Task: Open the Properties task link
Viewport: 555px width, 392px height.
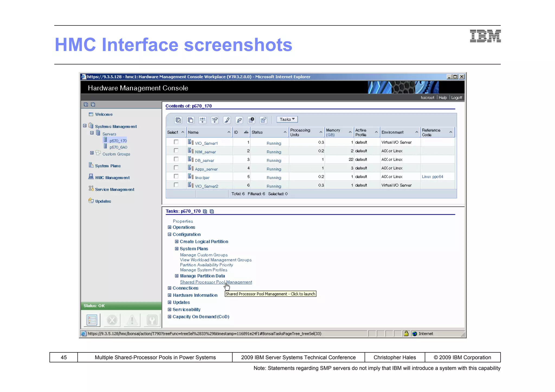Action: [x=183, y=221]
